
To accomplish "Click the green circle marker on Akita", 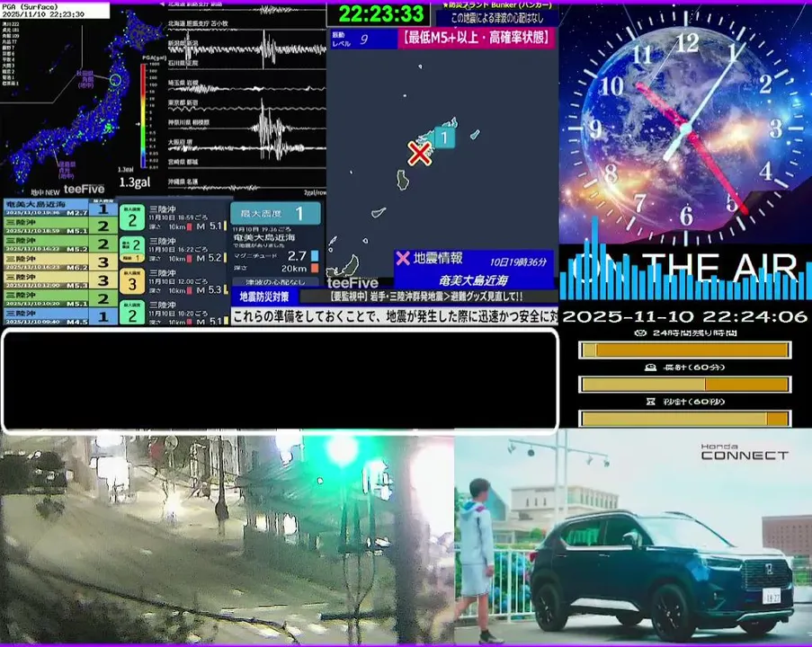I will (x=115, y=80).
